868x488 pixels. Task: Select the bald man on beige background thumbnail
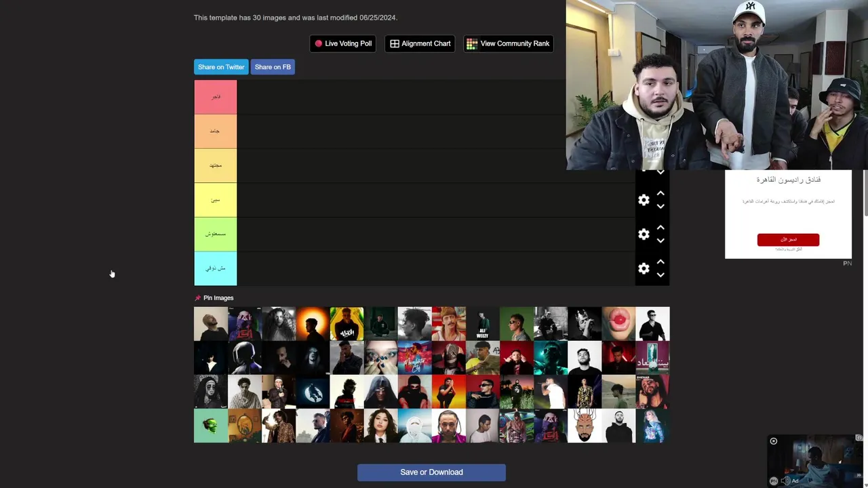[x=211, y=323]
